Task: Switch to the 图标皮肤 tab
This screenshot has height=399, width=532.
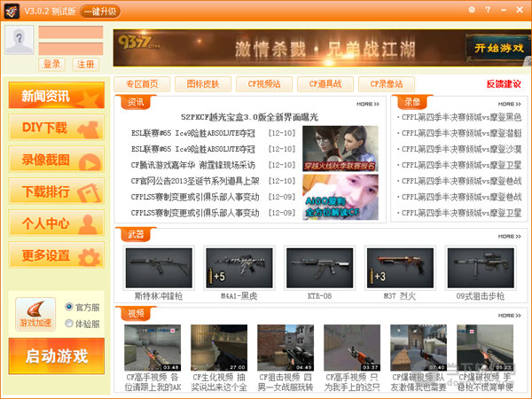Action: tap(203, 84)
